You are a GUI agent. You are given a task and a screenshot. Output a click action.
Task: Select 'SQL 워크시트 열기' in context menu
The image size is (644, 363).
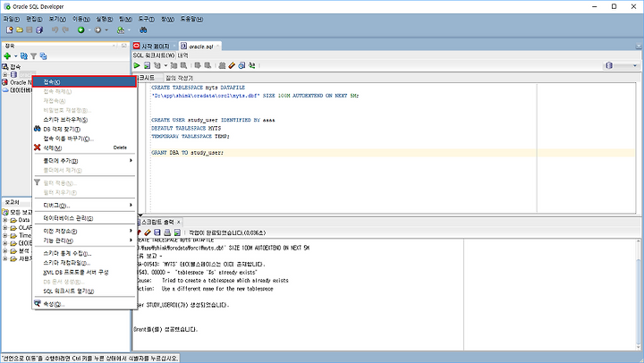[x=84, y=291]
